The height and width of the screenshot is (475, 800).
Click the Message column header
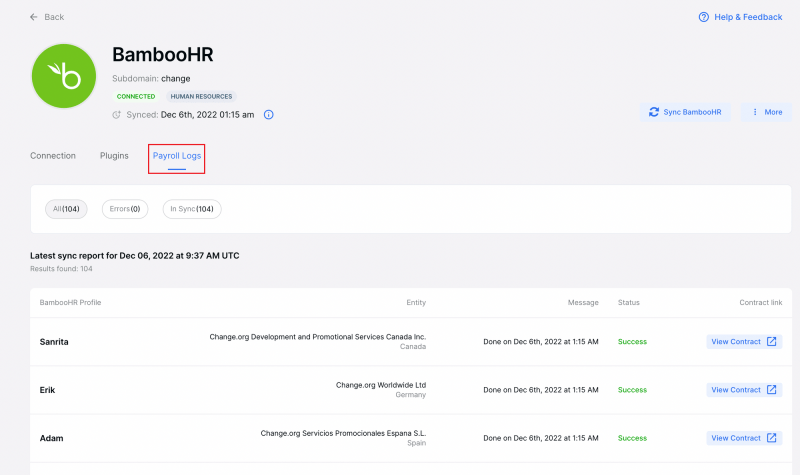583,303
